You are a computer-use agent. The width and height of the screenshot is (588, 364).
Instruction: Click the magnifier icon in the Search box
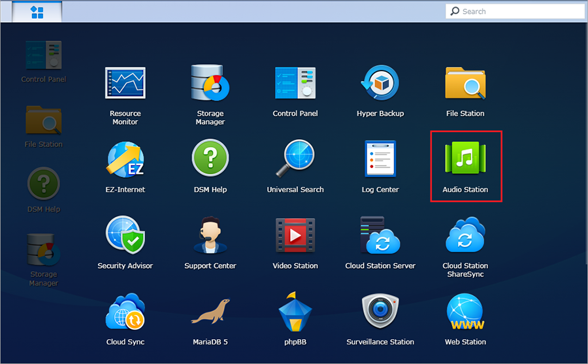455,11
